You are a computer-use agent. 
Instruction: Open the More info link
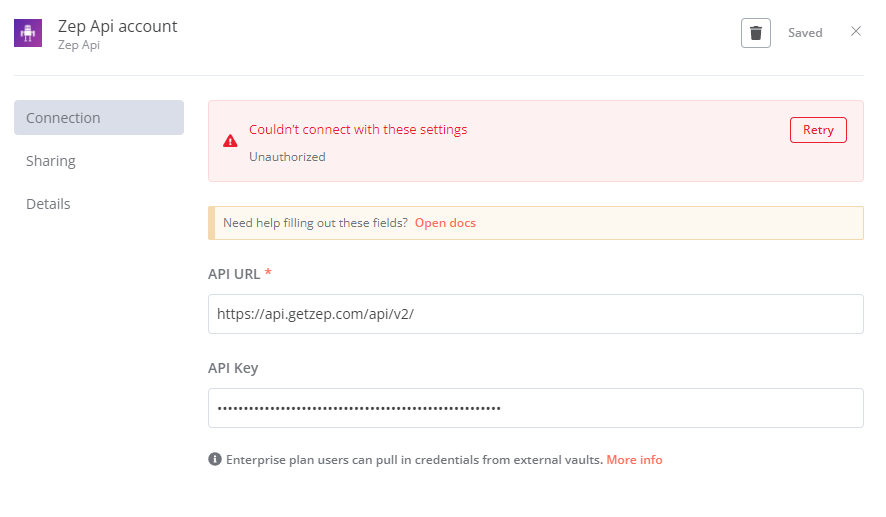pos(634,460)
